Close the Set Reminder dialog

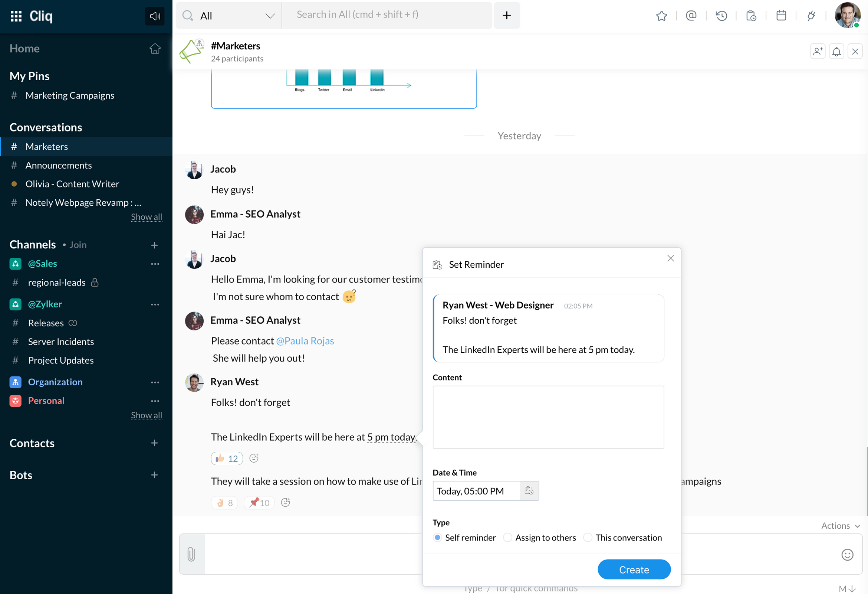671,258
